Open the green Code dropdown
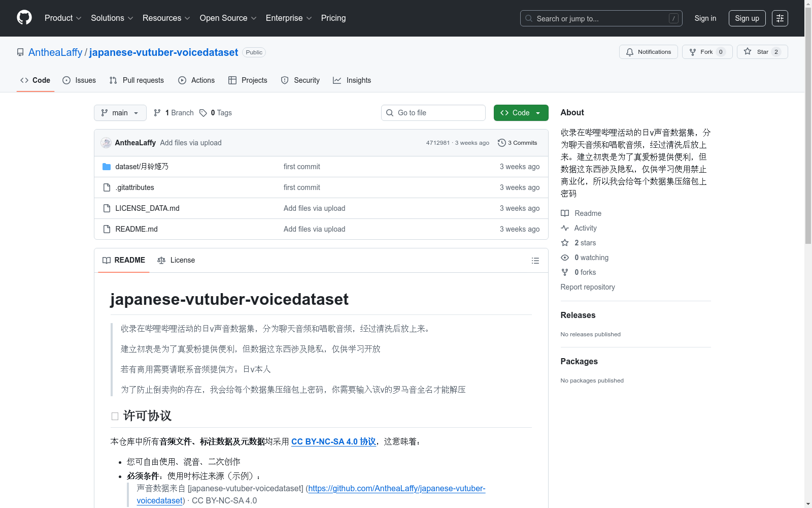This screenshot has width=812, height=508. (x=521, y=113)
